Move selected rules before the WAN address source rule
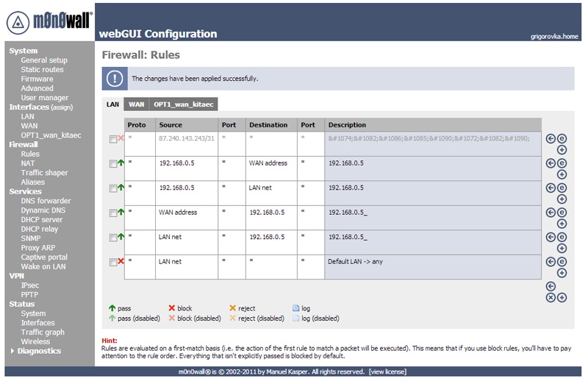This screenshot has width=588, height=384. click(x=550, y=213)
